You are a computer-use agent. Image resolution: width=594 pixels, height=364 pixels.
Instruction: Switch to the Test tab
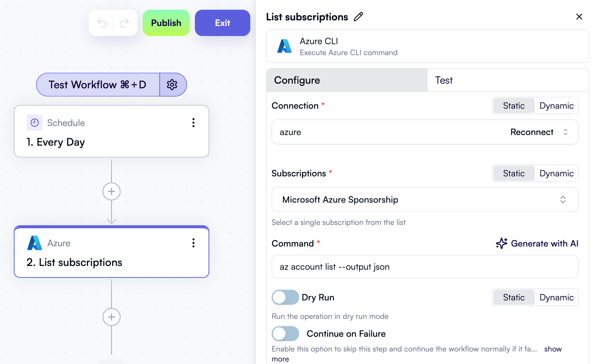443,80
